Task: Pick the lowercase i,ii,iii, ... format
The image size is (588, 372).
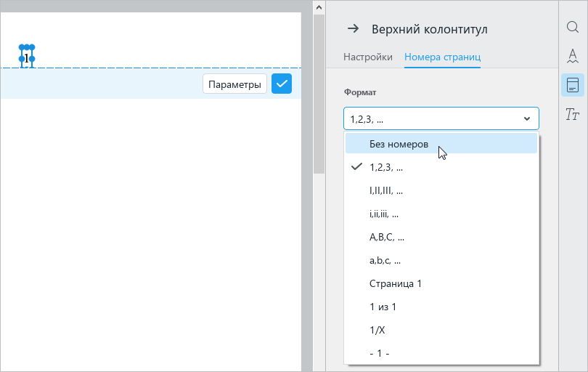Action: [384, 214]
